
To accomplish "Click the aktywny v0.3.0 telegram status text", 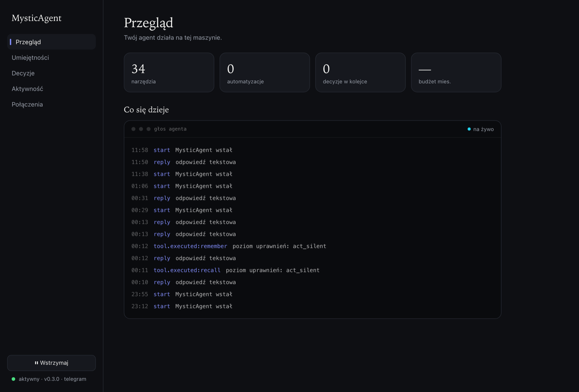I will point(52,379).
